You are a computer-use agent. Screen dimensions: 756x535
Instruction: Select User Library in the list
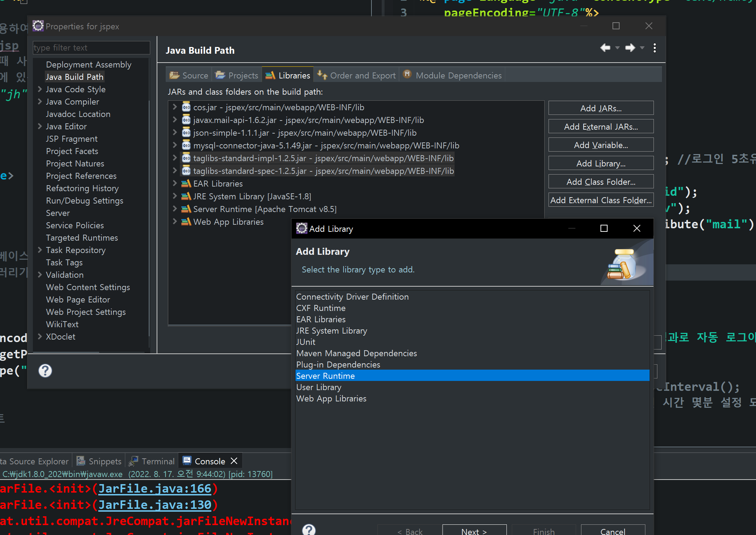(319, 387)
